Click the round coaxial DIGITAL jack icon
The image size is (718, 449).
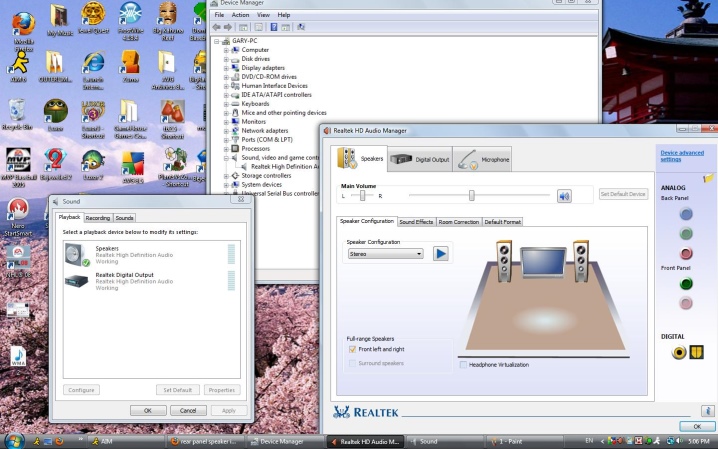click(679, 352)
